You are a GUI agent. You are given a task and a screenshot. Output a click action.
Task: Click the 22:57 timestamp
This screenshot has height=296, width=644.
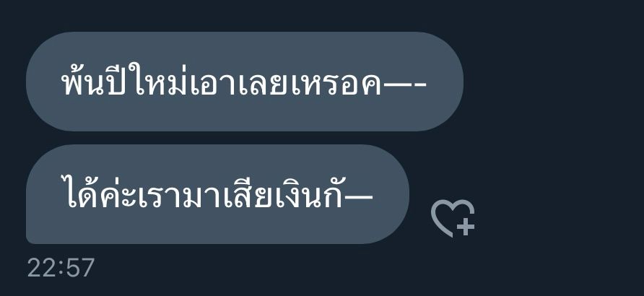(61, 268)
